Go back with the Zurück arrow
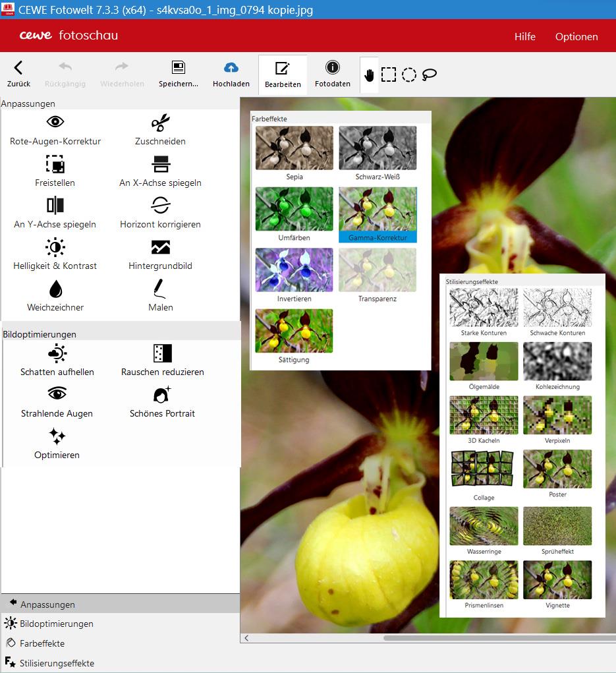 click(18, 74)
